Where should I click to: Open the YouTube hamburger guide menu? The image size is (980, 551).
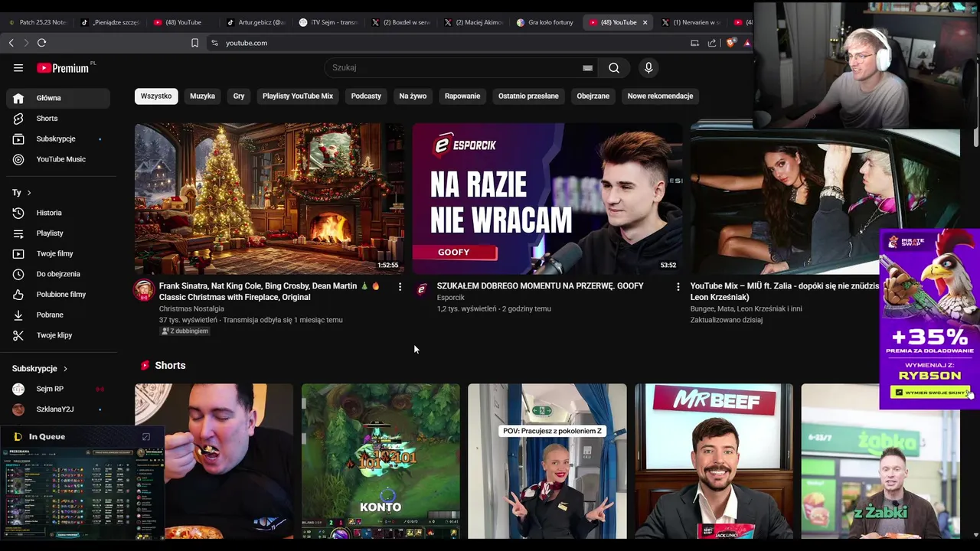coord(18,67)
